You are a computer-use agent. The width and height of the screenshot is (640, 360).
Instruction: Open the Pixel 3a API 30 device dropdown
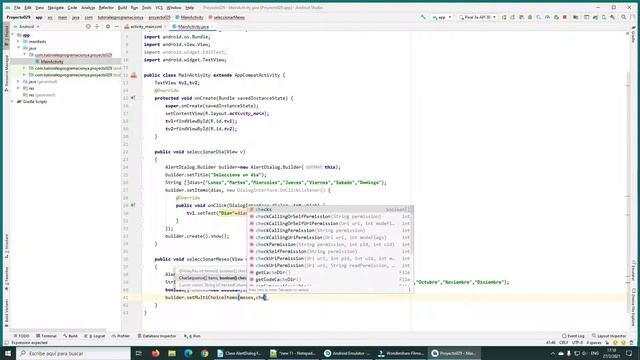click(x=478, y=17)
